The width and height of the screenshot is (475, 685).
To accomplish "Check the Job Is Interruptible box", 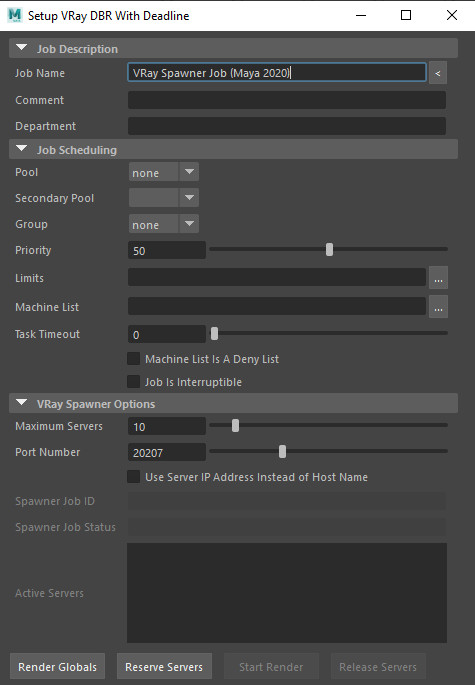I will 133,382.
